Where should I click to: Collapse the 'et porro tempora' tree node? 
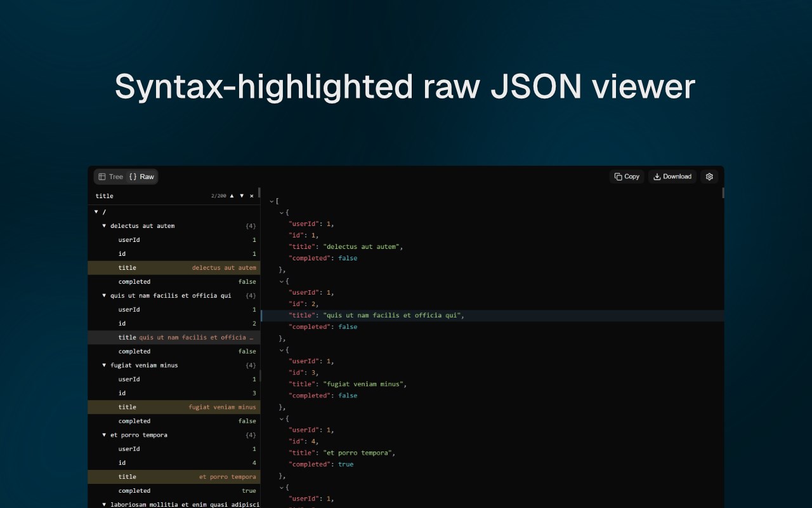104,435
